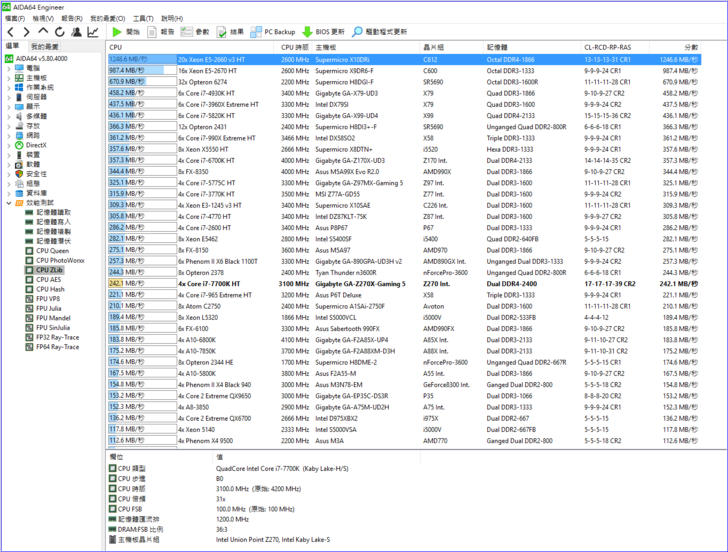This screenshot has width=728, height=552.
Task: Click the up-level arrow in toolbar
Action: (x=43, y=32)
